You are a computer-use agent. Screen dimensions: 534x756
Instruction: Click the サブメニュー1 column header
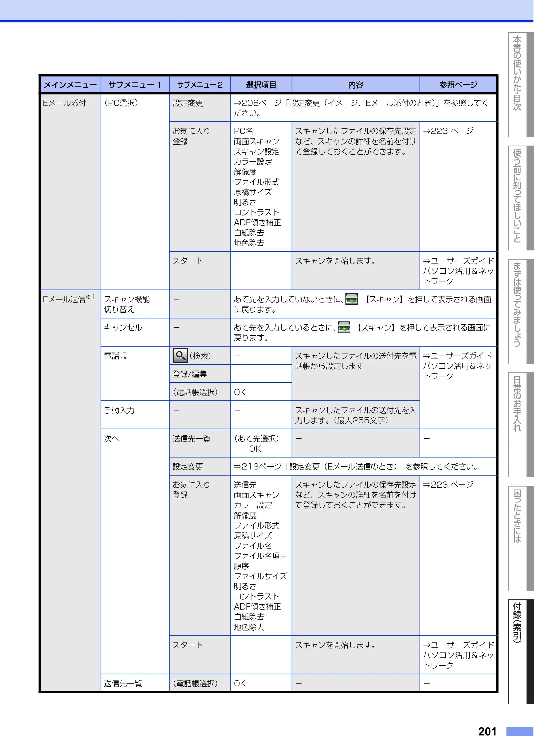(135, 85)
